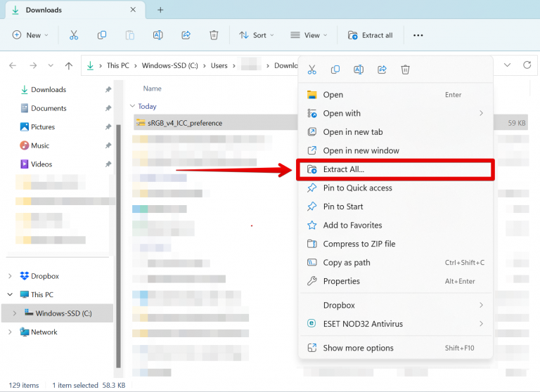Collapse the Today group
Image resolution: width=540 pixels, height=392 pixels.
132,107
